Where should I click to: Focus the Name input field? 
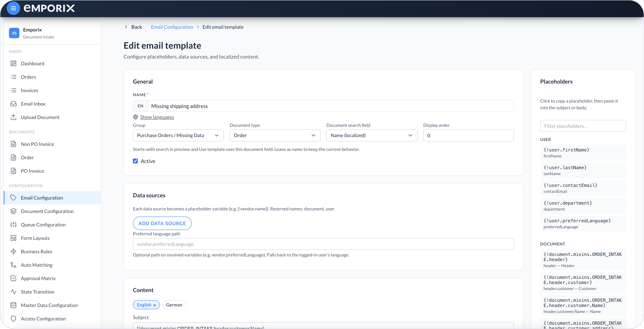[331, 106]
